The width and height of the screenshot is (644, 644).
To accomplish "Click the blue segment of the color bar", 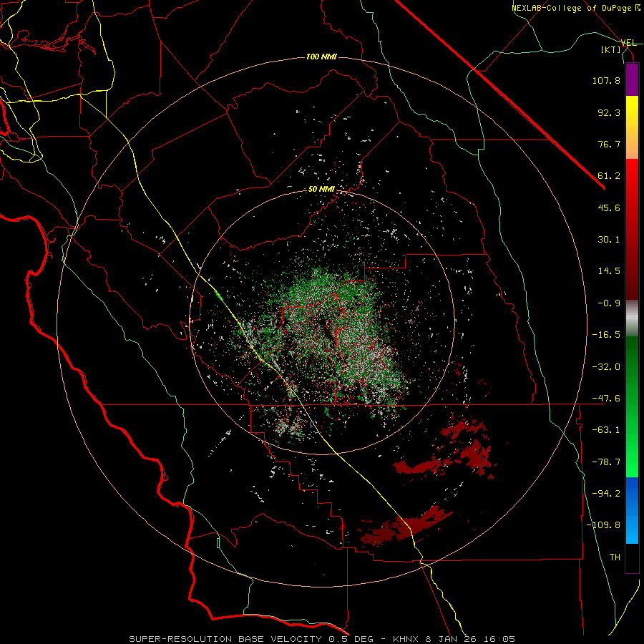I will coord(632,510).
